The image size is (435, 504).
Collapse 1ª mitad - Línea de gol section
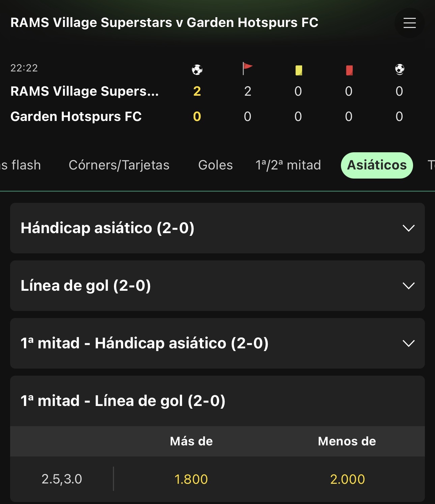click(217, 401)
